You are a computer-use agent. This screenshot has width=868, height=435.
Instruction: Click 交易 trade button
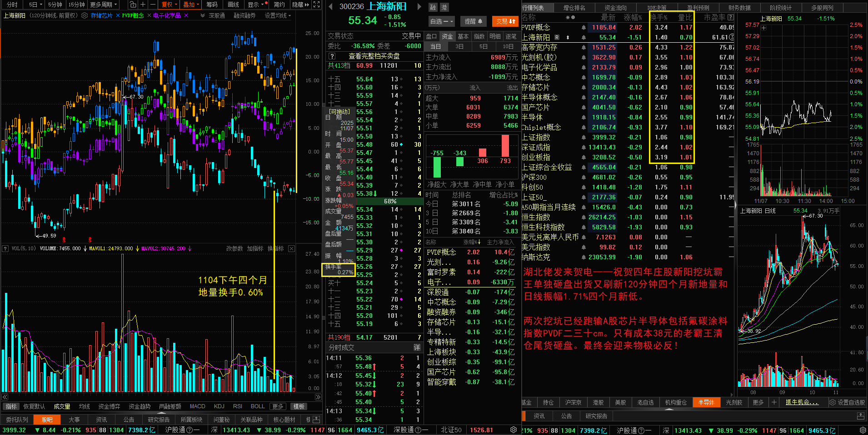(x=505, y=21)
